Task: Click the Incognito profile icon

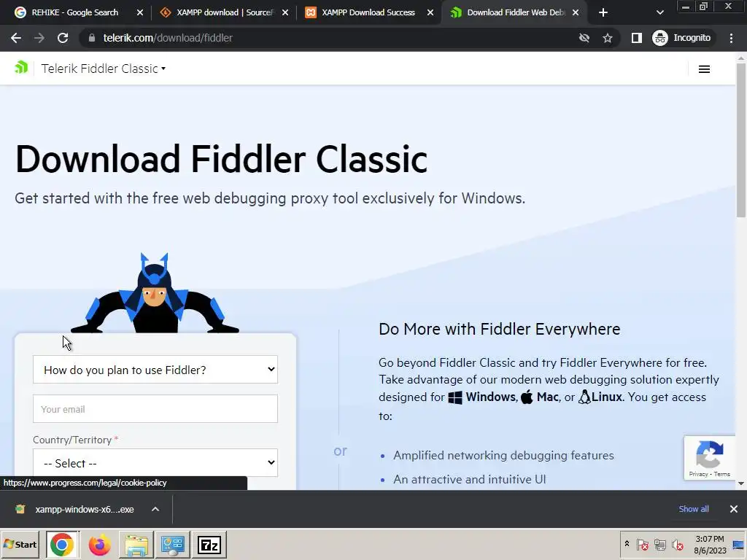Action: click(659, 38)
